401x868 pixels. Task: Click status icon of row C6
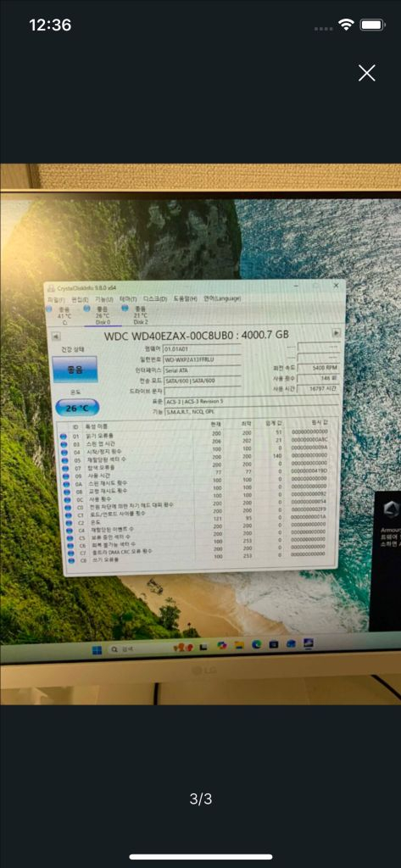70,545
